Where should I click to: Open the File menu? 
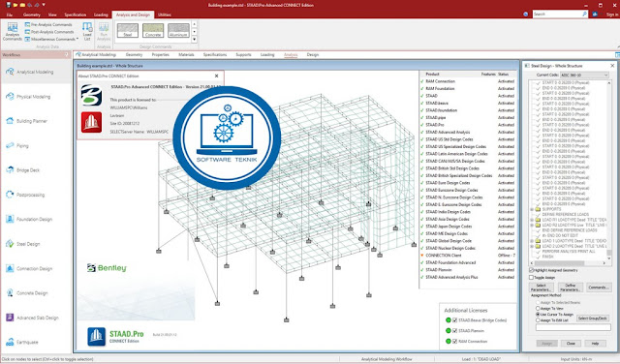[x=10, y=15]
